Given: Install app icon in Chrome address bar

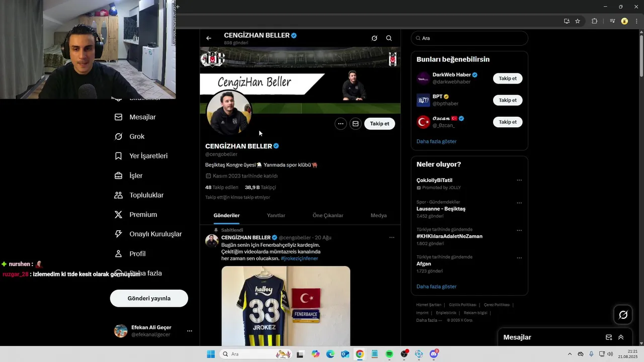Looking at the screenshot, I should click(x=567, y=21).
